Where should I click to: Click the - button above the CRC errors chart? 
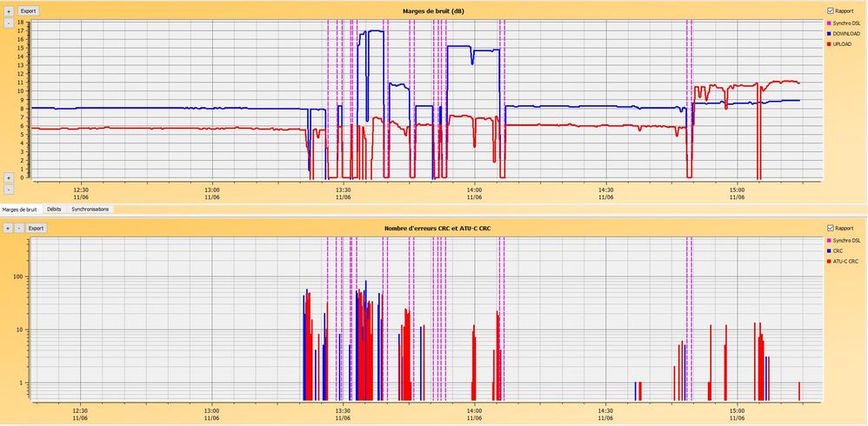coord(19,228)
